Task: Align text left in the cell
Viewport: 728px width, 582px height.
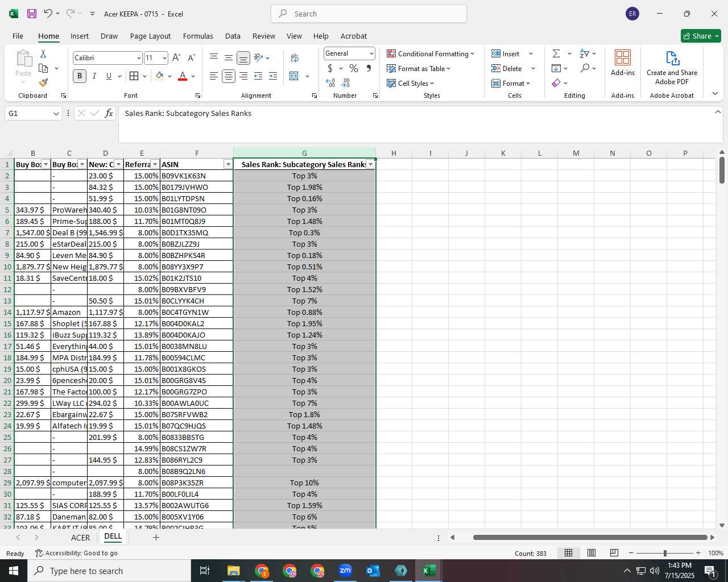Action: (x=214, y=76)
